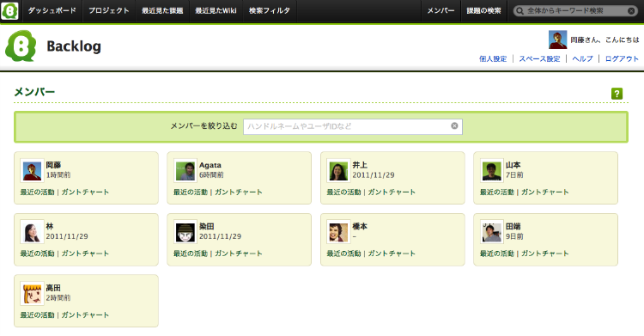This screenshot has width=644, height=336.
Task: Open 林 member avatar
Action: pyautogui.click(x=32, y=232)
